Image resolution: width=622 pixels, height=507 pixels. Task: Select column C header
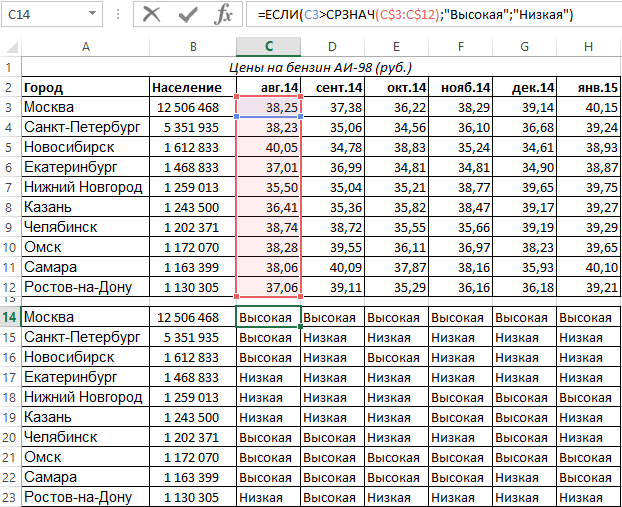[x=268, y=46]
